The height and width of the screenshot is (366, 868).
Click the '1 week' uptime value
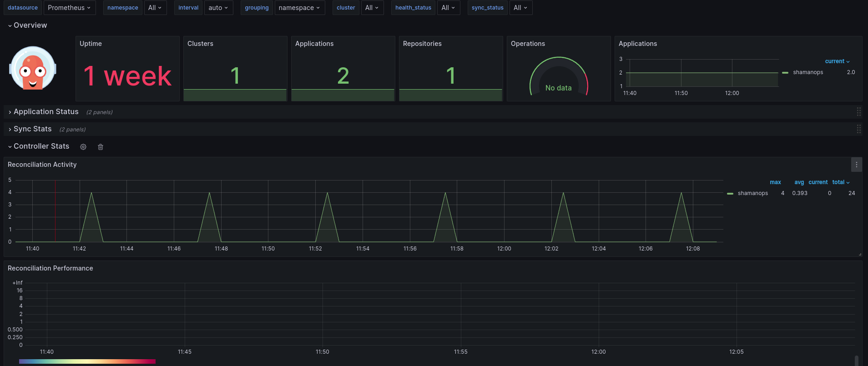coord(127,76)
